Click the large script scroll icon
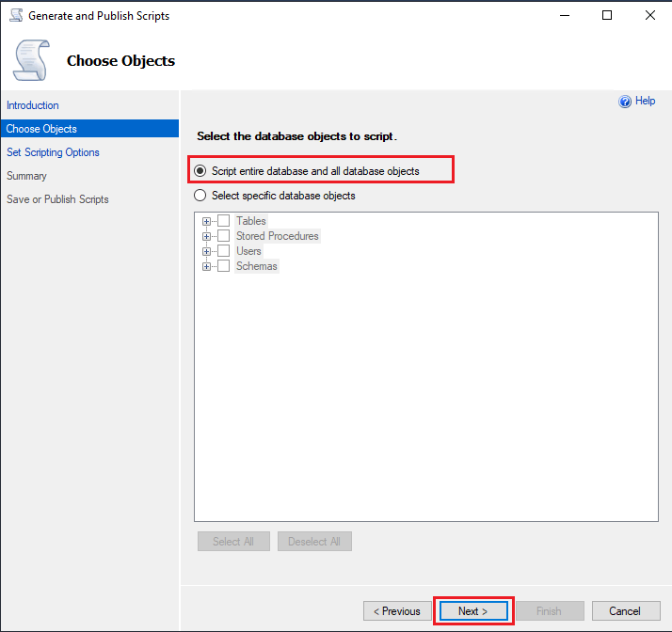The image size is (672, 632). (x=31, y=60)
